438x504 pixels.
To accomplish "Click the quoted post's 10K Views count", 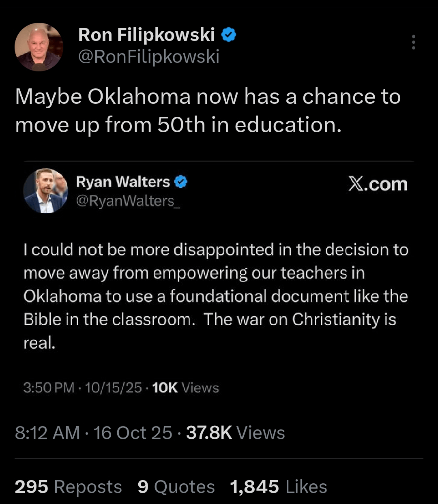I will click(x=185, y=388).
